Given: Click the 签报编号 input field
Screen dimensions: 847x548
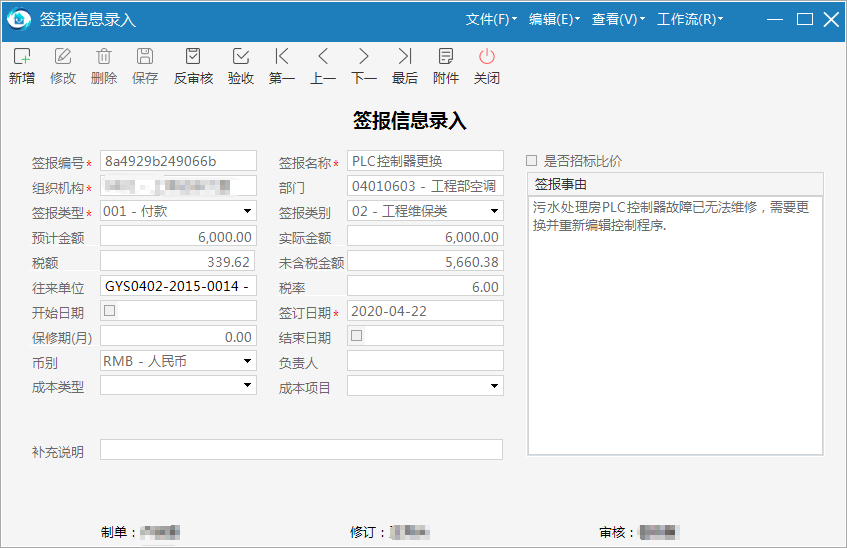Looking at the screenshot, I should pos(178,161).
